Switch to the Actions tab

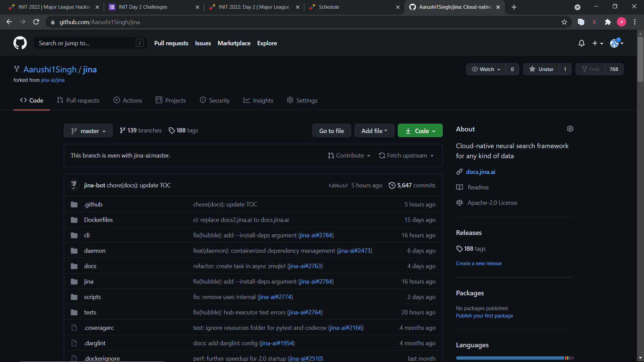click(127, 101)
